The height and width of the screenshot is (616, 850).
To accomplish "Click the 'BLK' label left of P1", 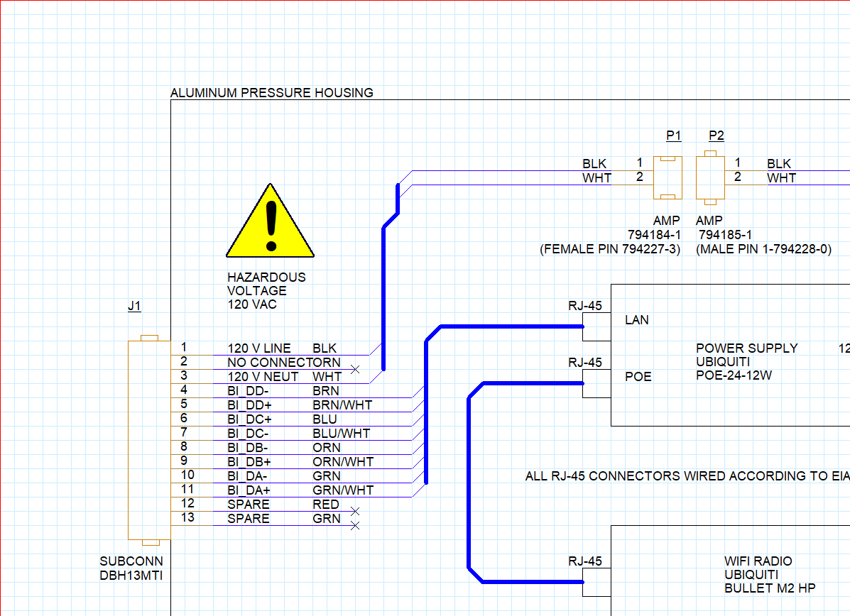I will (594, 164).
